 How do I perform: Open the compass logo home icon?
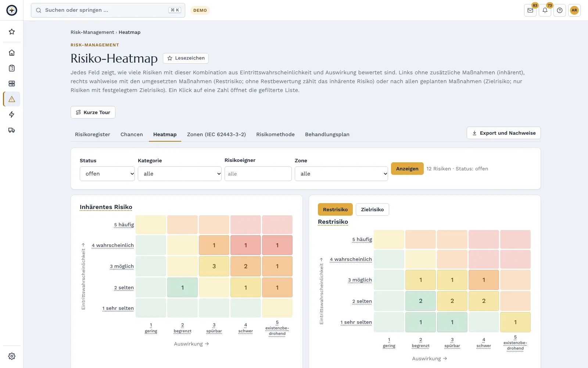click(x=12, y=10)
